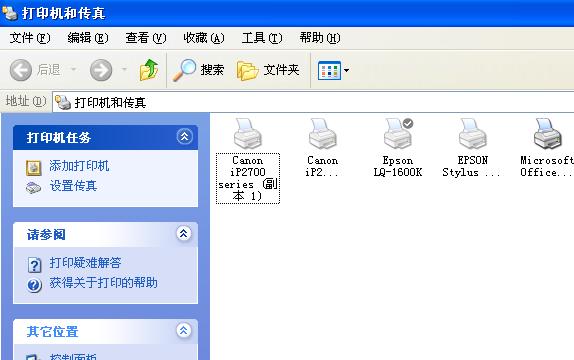The width and height of the screenshot is (574, 360).
Task: Click the Canon iP2700 series (副本 1) label
Action: 248,178
